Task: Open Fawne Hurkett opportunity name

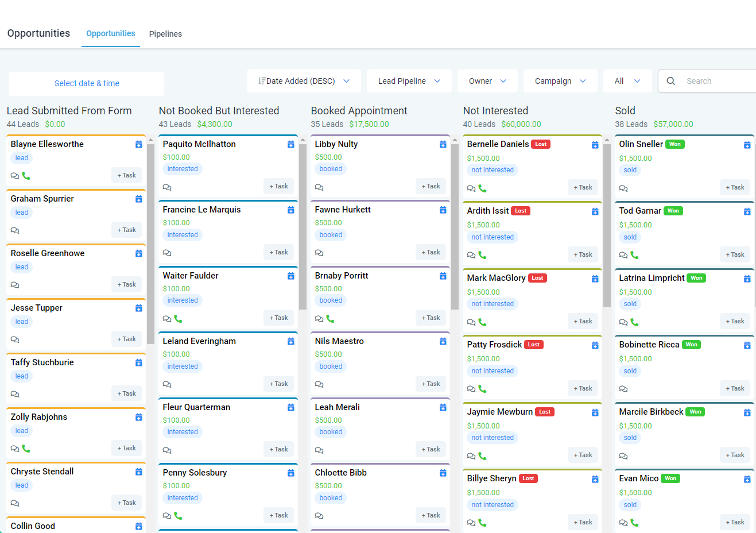Action: (x=343, y=210)
